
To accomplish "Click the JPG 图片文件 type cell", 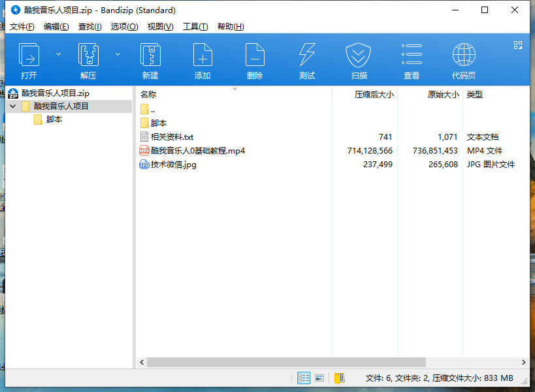I will [x=491, y=165].
